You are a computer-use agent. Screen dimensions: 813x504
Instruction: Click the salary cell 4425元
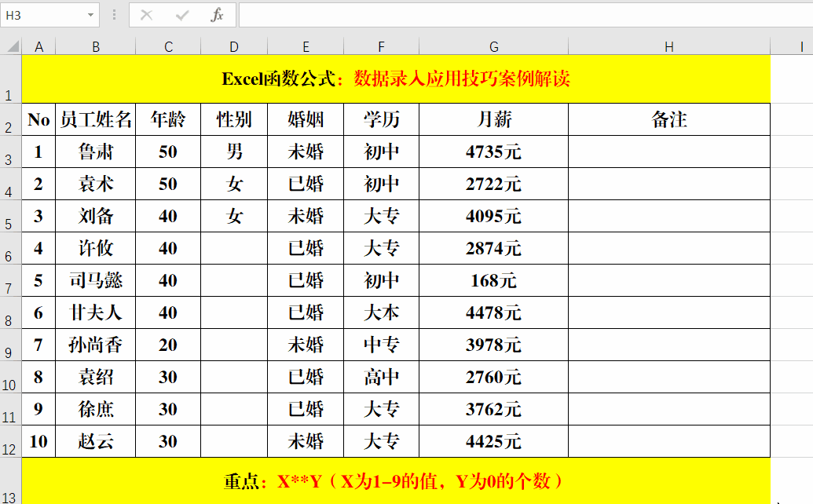point(493,441)
